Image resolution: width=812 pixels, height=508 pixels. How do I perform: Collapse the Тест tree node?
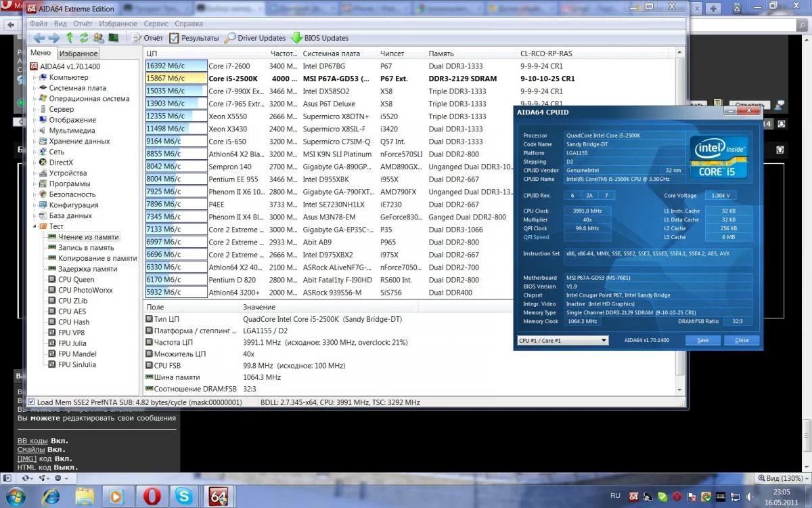click(35, 226)
